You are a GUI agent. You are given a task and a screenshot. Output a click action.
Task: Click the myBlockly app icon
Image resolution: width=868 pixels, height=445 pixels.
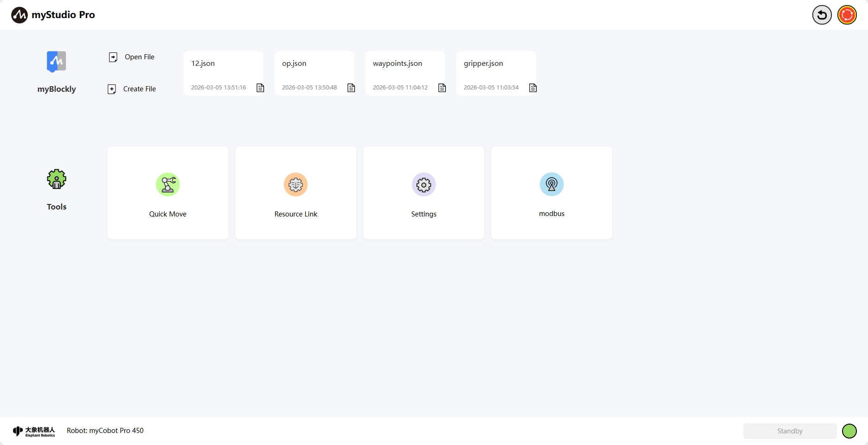pos(56,61)
